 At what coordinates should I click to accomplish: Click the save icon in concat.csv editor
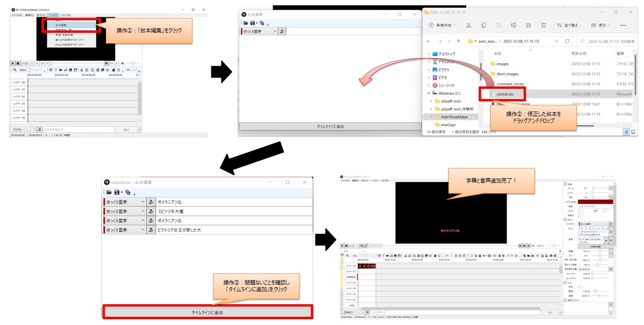click(x=116, y=192)
